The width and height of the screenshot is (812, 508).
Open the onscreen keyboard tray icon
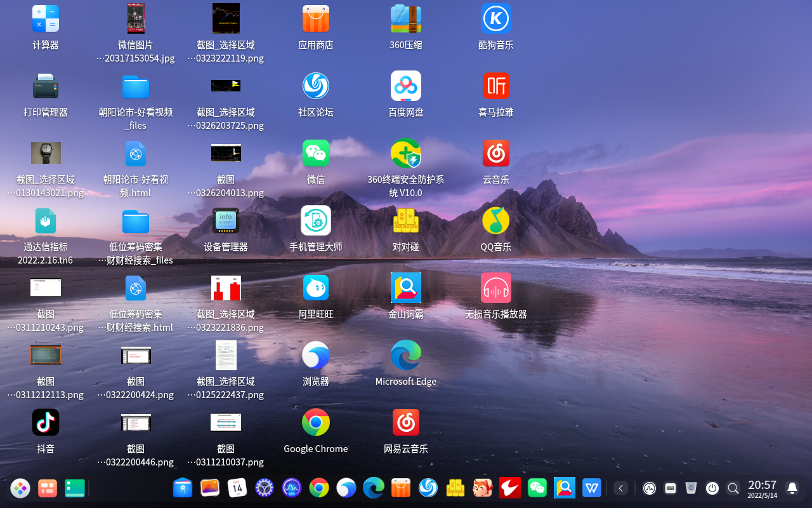click(671, 488)
